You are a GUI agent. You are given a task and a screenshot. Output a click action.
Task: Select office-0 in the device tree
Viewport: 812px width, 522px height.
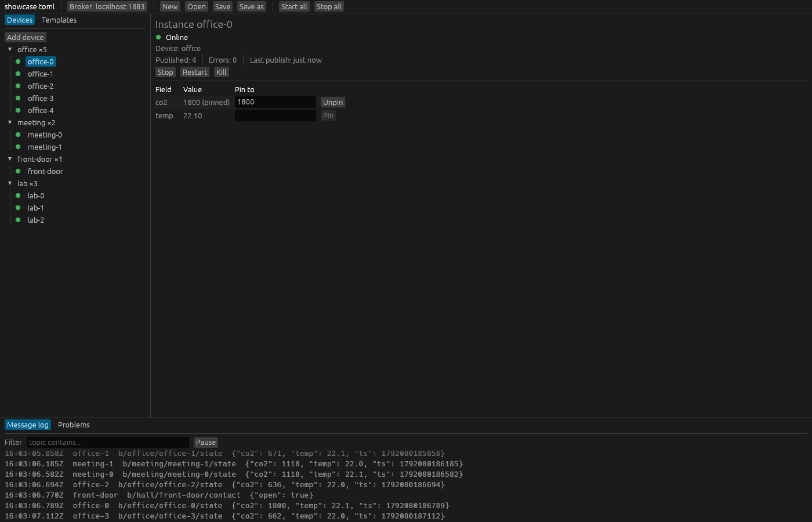click(x=41, y=61)
